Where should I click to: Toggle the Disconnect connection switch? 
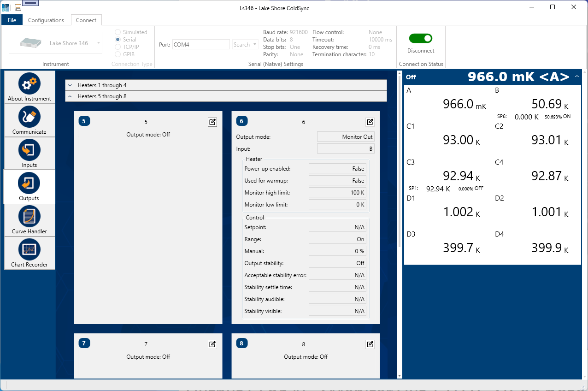(421, 38)
